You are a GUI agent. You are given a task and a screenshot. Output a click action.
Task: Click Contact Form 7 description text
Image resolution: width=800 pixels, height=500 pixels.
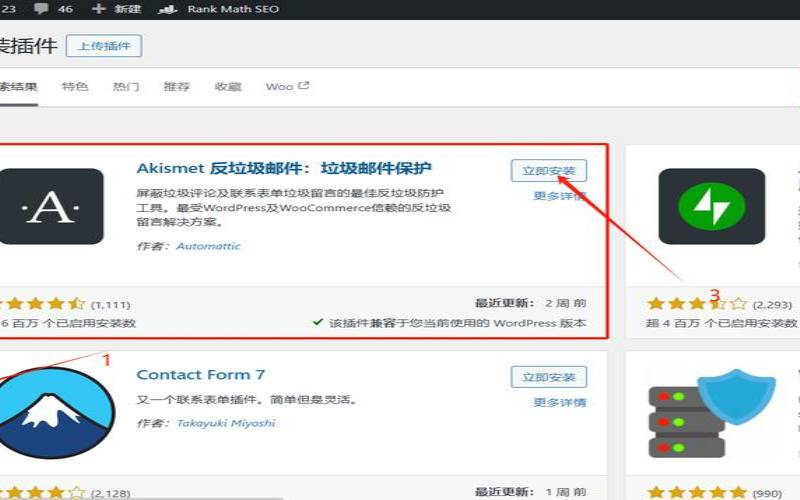coord(247,399)
